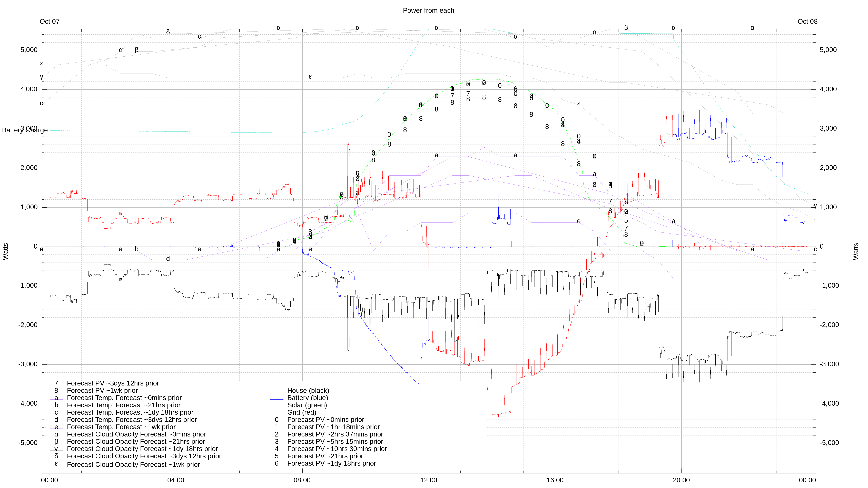868x488 pixels.
Task: Click legend 'Forecast Temp. Forecast ~1dy 18hrs prior'
Action: coord(130,413)
